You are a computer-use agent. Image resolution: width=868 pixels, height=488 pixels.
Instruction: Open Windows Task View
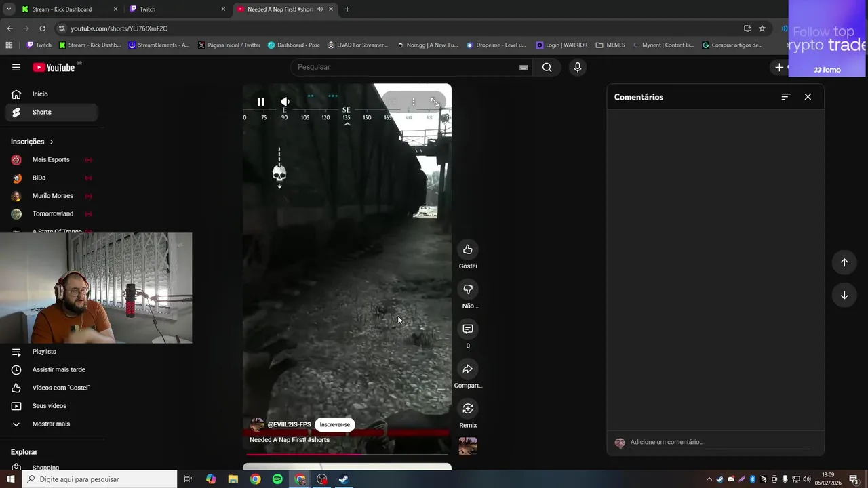pos(188,479)
